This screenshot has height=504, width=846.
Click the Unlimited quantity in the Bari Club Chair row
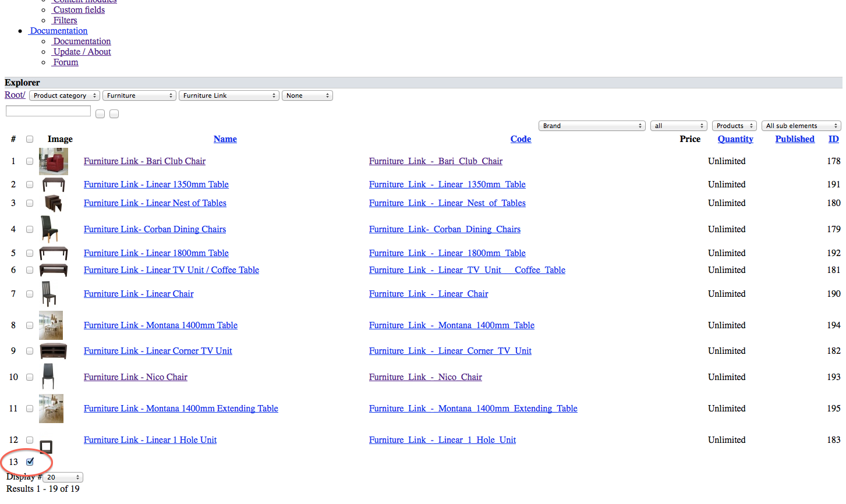[727, 161]
